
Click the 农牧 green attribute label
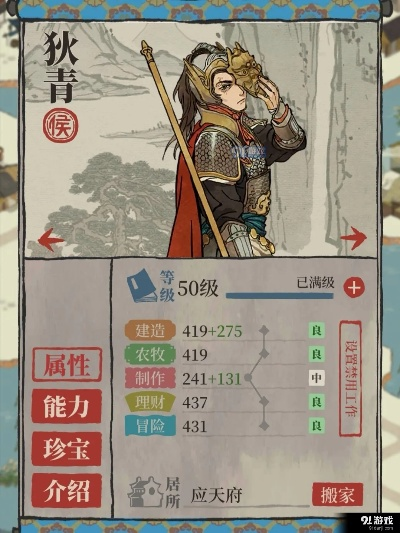tap(150, 354)
